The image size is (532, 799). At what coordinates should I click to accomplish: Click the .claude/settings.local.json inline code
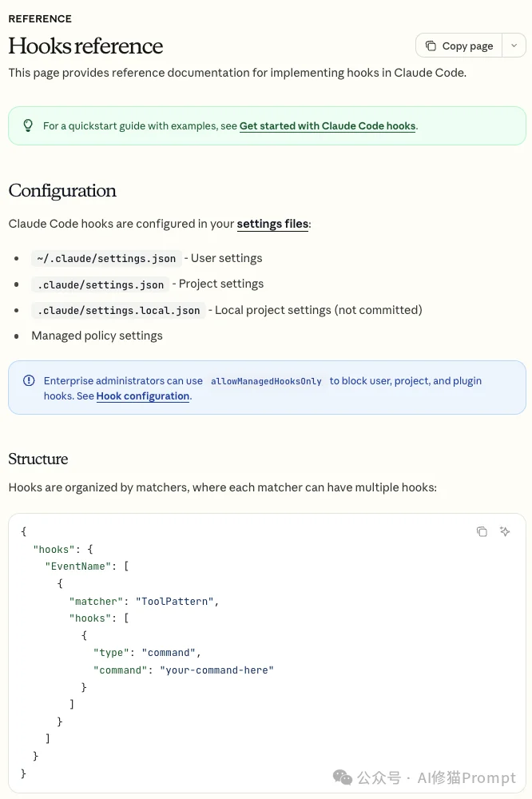118,310
